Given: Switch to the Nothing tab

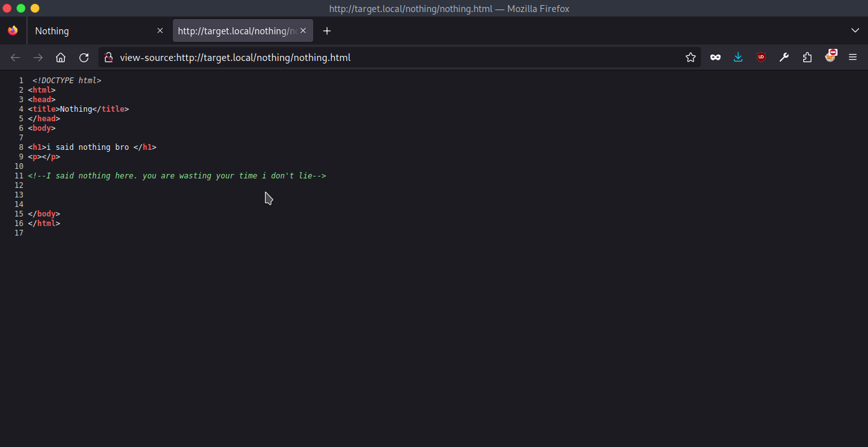Looking at the screenshot, I should tap(89, 30).
